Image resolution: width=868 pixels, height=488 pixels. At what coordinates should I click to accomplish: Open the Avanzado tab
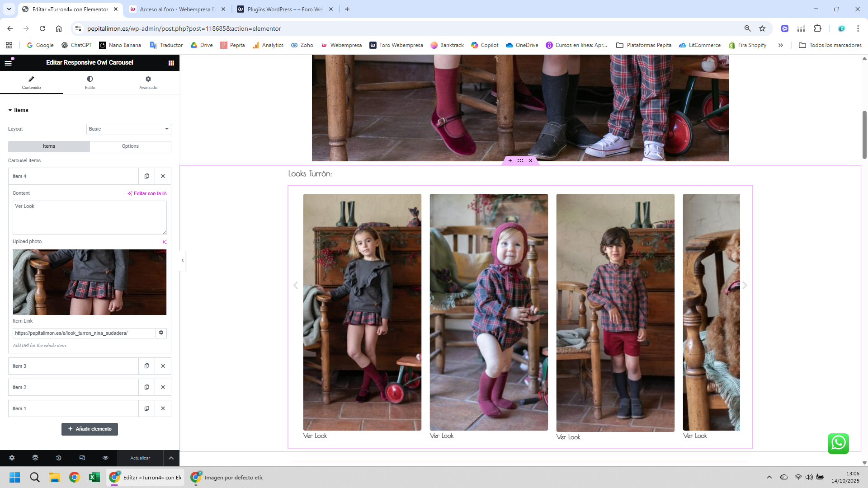click(x=148, y=82)
